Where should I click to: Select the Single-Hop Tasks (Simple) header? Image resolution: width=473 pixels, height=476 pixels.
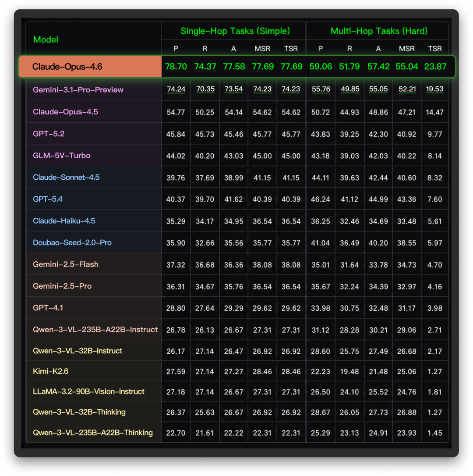[x=235, y=31]
